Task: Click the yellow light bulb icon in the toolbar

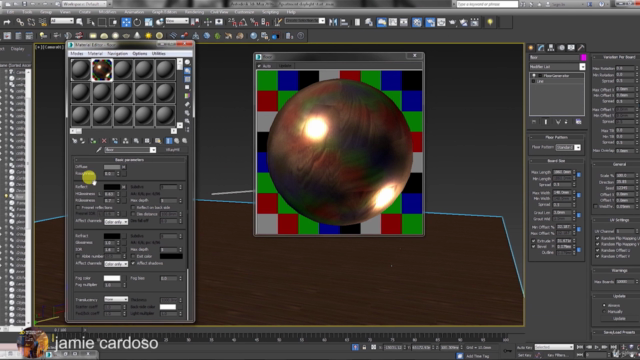Action: pos(490,22)
